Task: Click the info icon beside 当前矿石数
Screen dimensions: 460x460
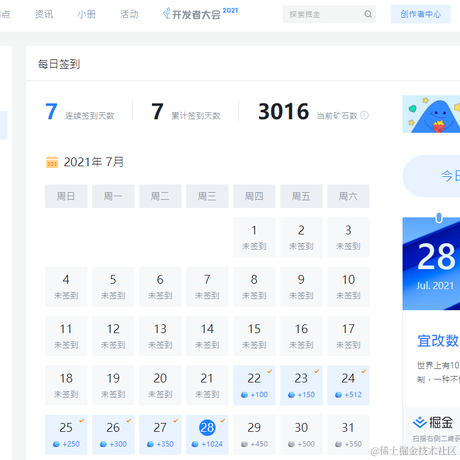Action: point(364,115)
